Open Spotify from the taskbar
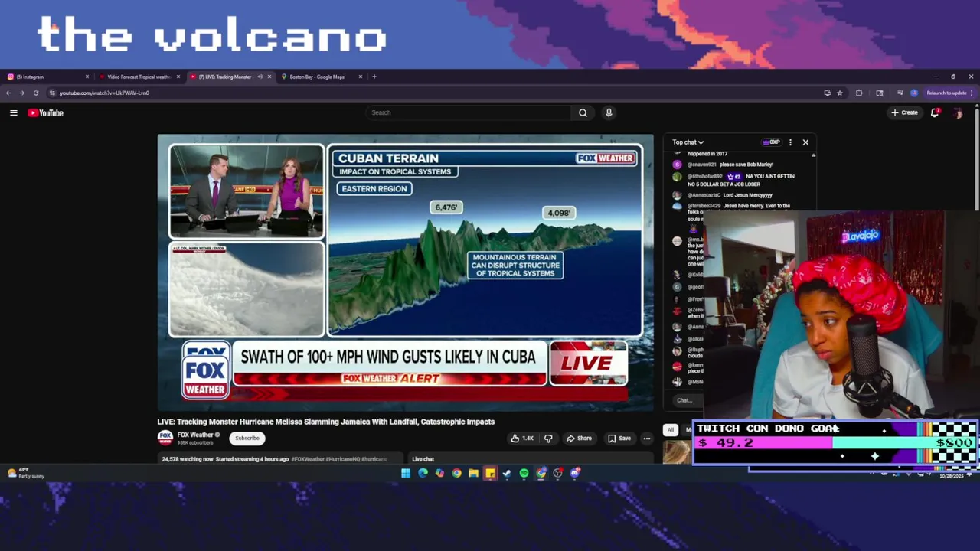The image size is (980, 551). (524, 473)
